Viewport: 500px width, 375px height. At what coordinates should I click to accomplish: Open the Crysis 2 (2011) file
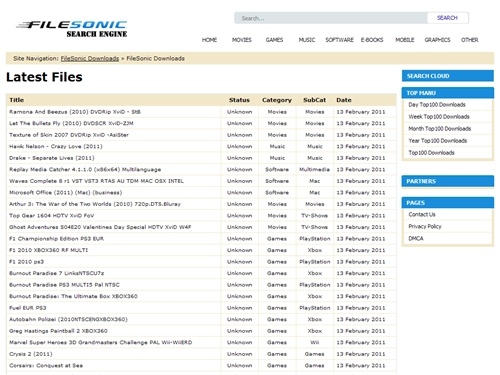(x=31, y=354)
